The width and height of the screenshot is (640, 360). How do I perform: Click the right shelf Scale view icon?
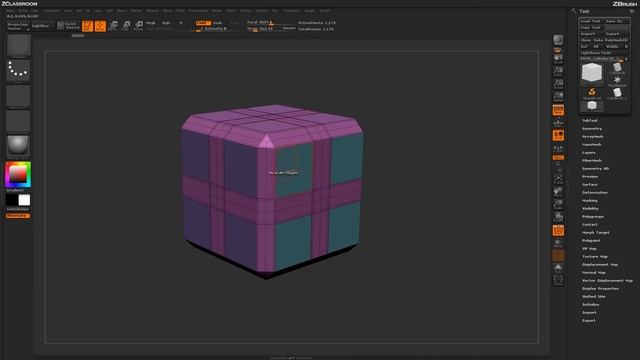[x=558, y=204]
